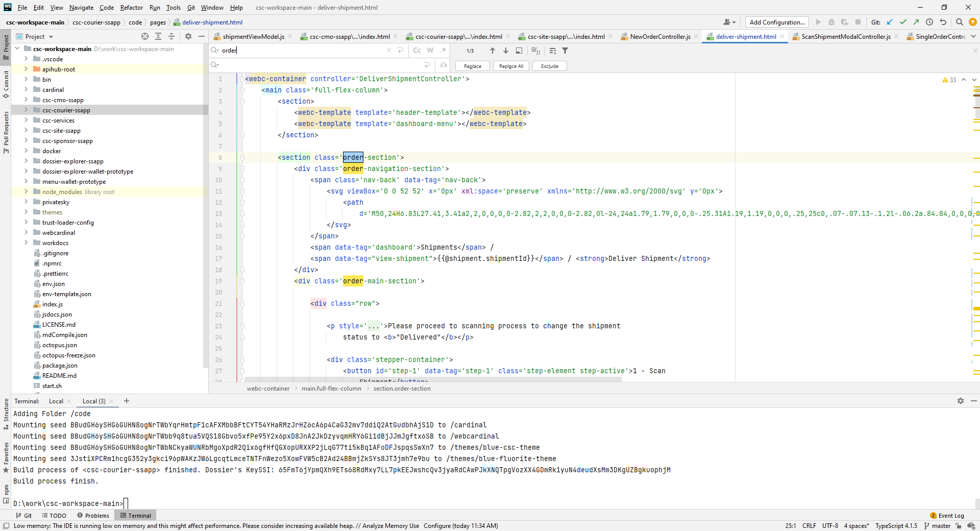Image resolution: width=980 pixels, height=531 pixels.
Task: Enable regex mode in the search bar
Action: pyautogui.click(x=443, y=51)
